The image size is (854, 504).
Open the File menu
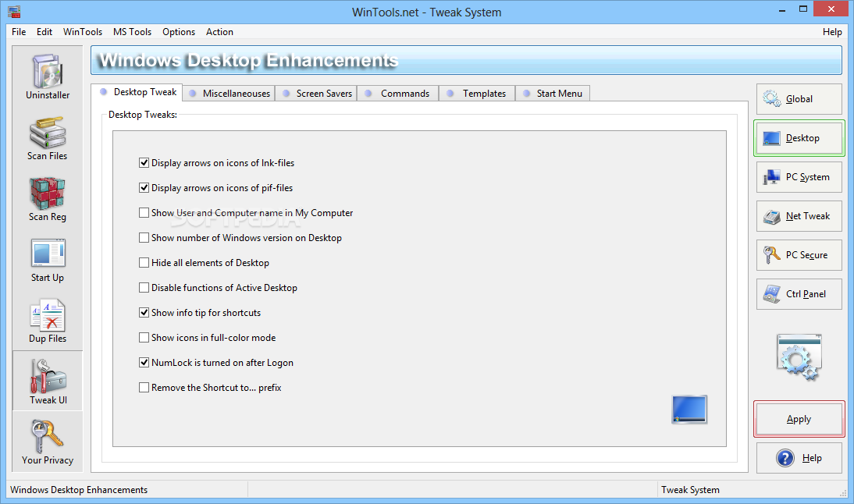[x=19, y=31]
